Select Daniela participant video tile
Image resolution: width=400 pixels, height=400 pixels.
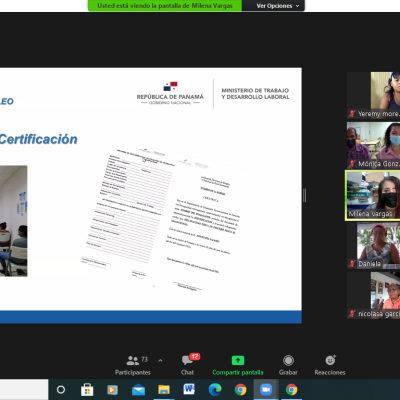click(374, 245)
